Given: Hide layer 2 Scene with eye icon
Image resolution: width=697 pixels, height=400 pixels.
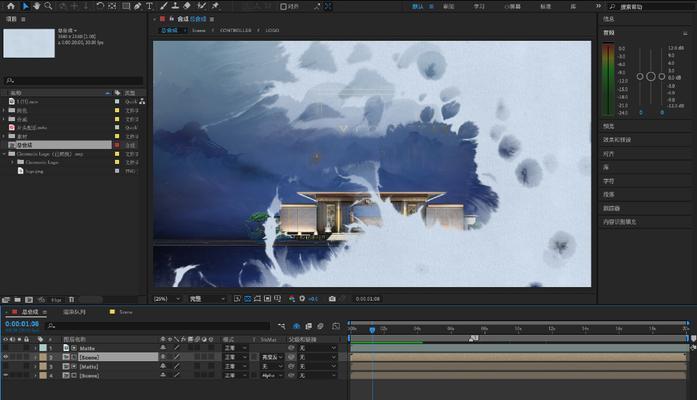Looking at the screenshot, I should (6, 357).
